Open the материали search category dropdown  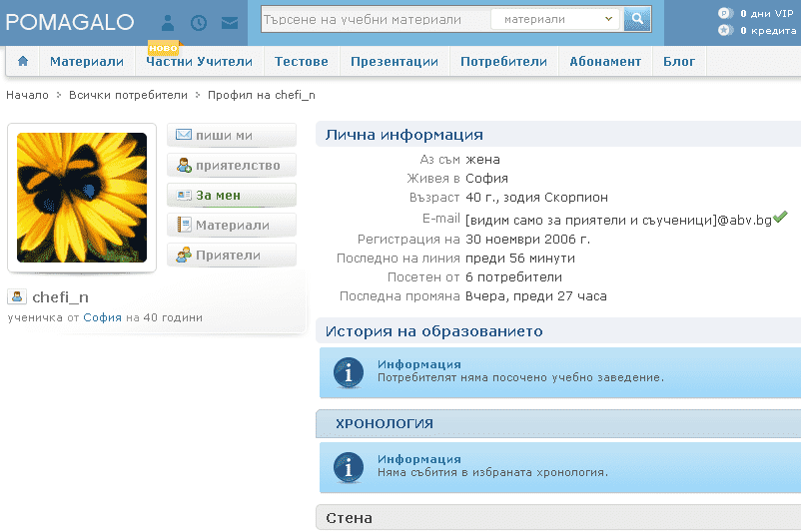pyautogui.click(x=555, y=19)
